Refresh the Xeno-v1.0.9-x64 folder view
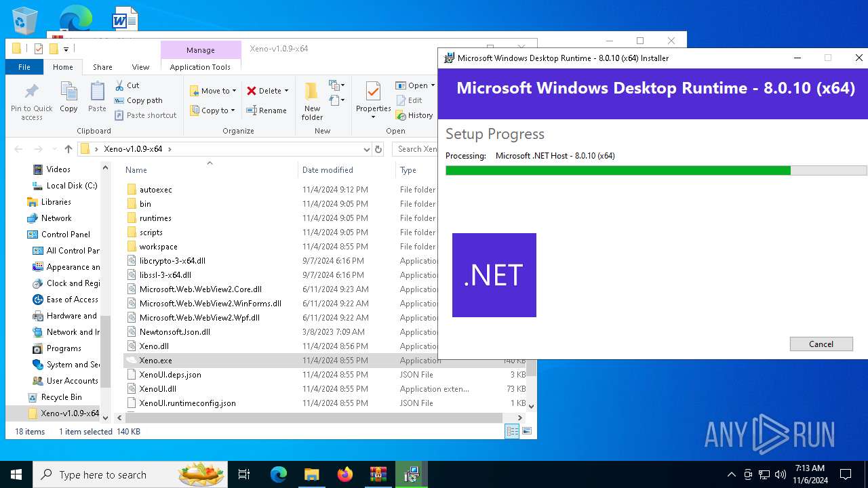Image resolution: width=868 pixels, height=488 pixels. (x=378, y=149)
